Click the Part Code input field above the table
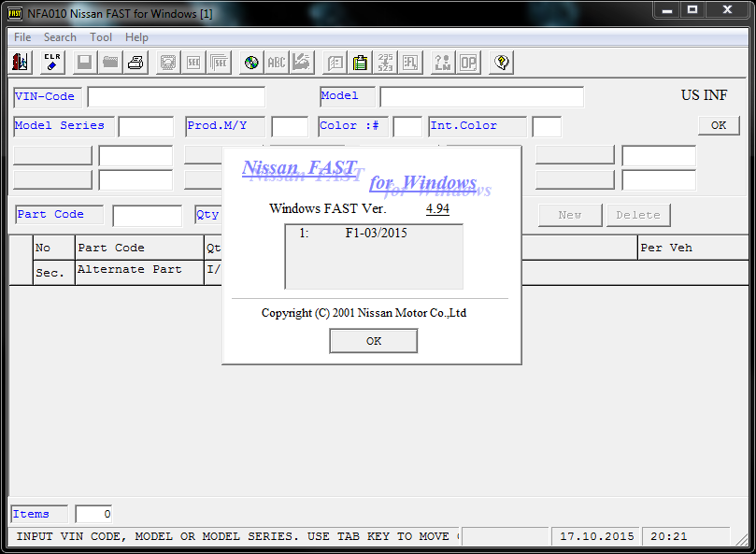The width and height of the screenshot is (756, 554). [147, 216]
